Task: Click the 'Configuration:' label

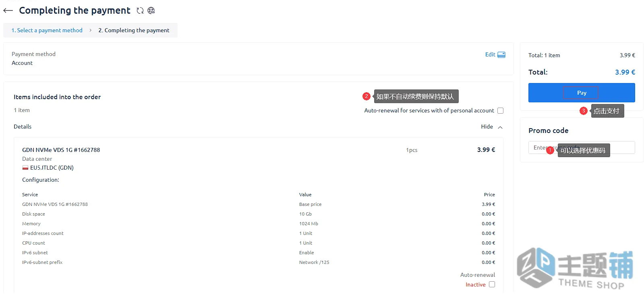Action: click(41, 180)
